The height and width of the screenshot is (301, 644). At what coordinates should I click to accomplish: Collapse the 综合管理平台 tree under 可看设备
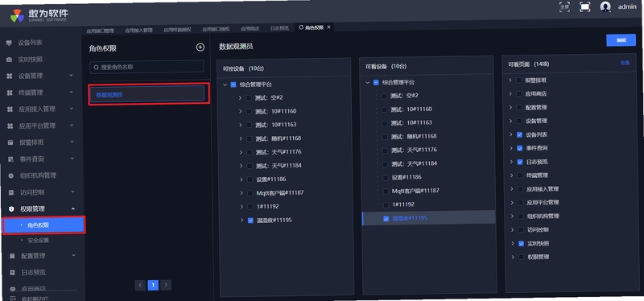coord(368,83)
